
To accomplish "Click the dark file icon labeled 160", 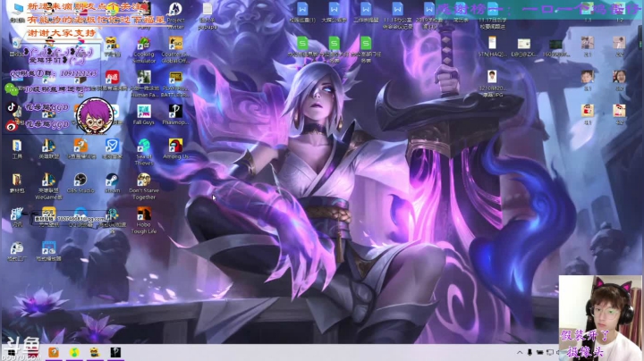I will coord(555,46).
